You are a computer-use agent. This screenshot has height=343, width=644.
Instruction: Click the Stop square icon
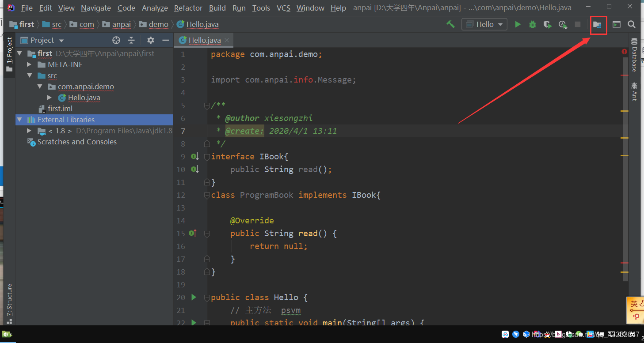[578, 24]
